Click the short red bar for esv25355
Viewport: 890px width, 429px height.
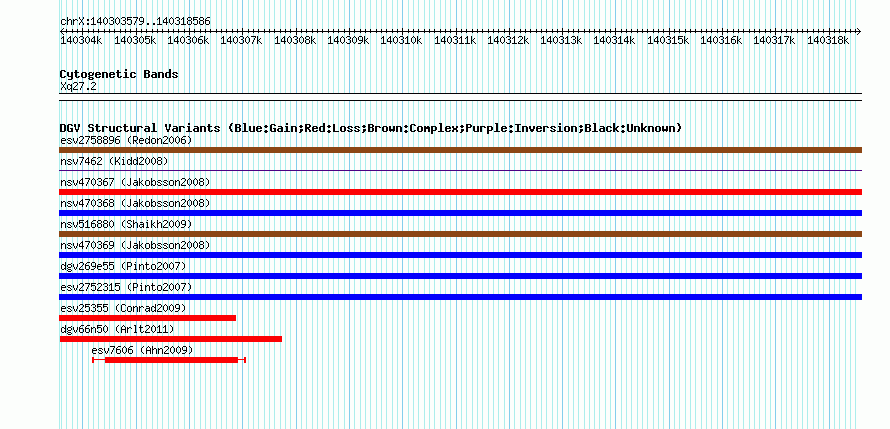[x=148, y=318]
